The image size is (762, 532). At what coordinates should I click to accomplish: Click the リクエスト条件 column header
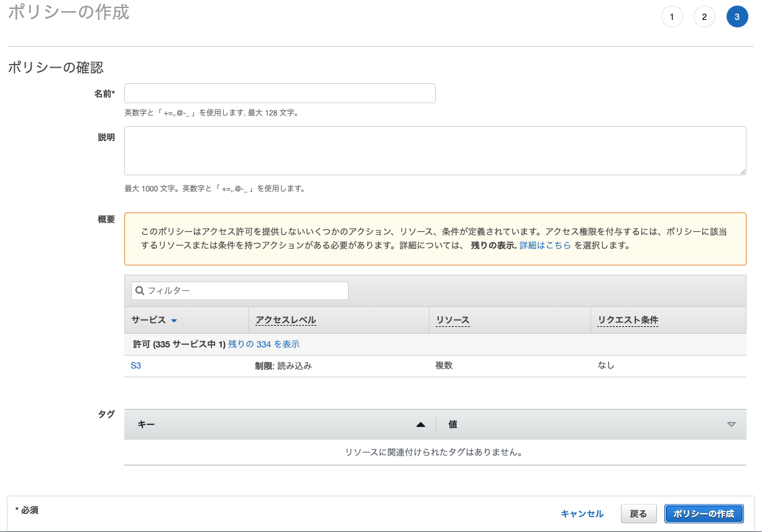coord(628,320)
